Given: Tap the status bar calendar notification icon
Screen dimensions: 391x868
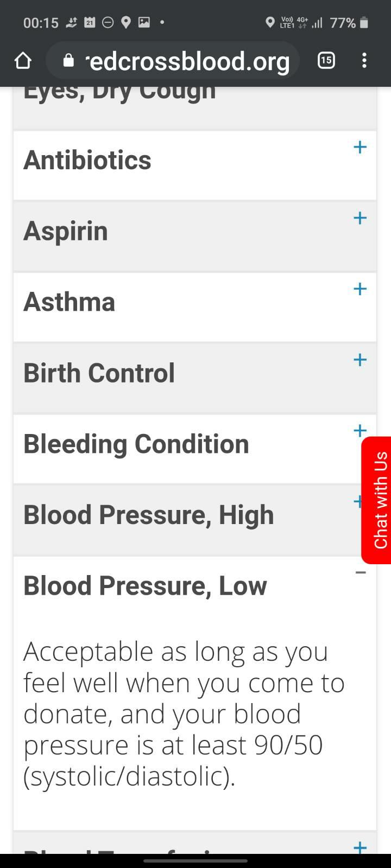Looking at the screenshot, I should click(x=90, y=22).
